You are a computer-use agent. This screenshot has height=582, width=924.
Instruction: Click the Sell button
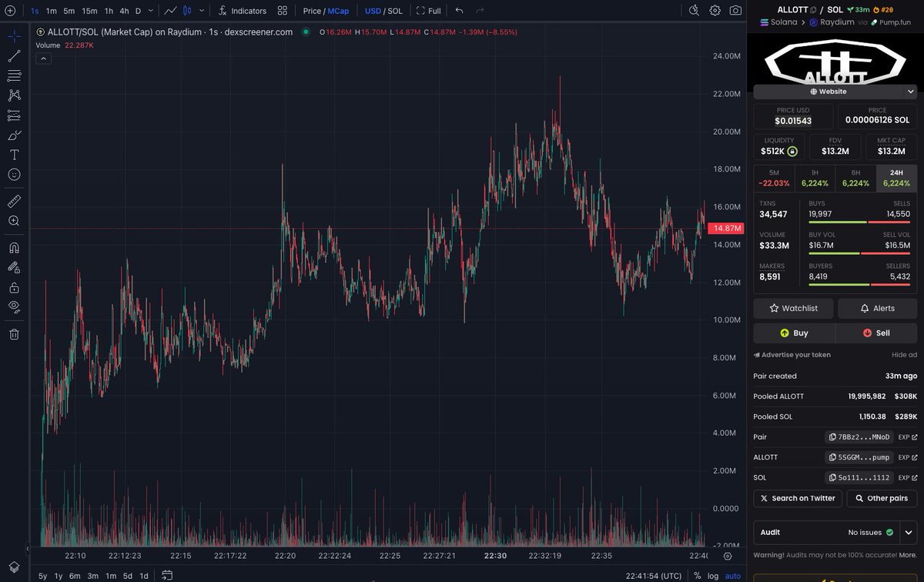click(x=876, y=333)
